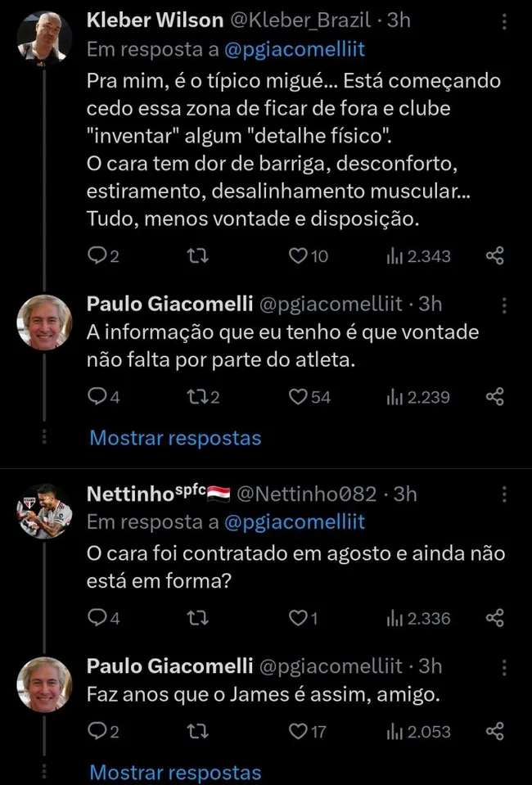Screen dimensions: 532x785
Task: Show responses below the James reply
Action: (x=174, y=771)
